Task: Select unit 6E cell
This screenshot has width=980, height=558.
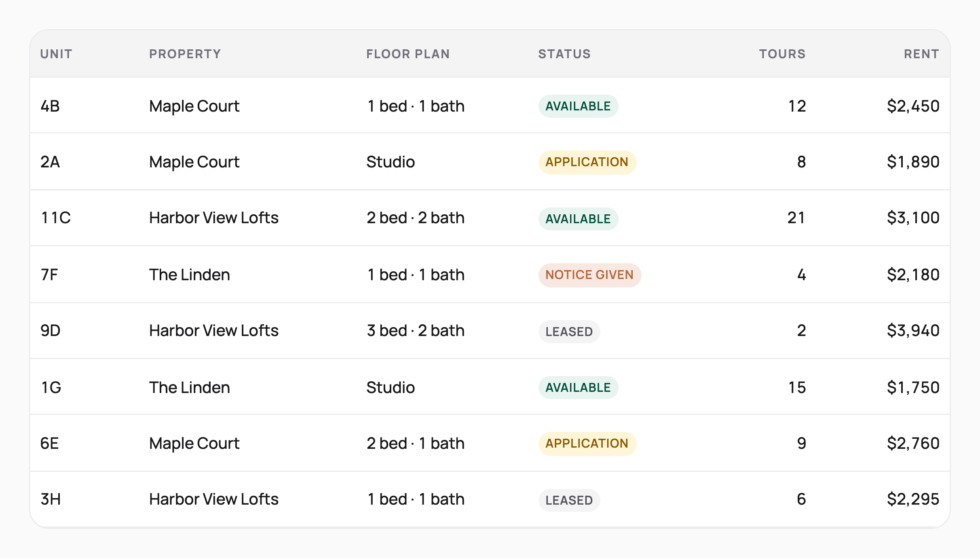Action: point(50,443)
